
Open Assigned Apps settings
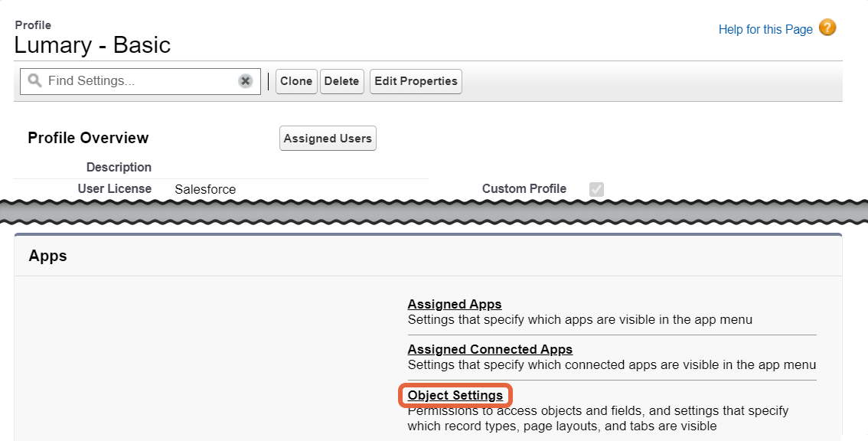tap(455, 304)
